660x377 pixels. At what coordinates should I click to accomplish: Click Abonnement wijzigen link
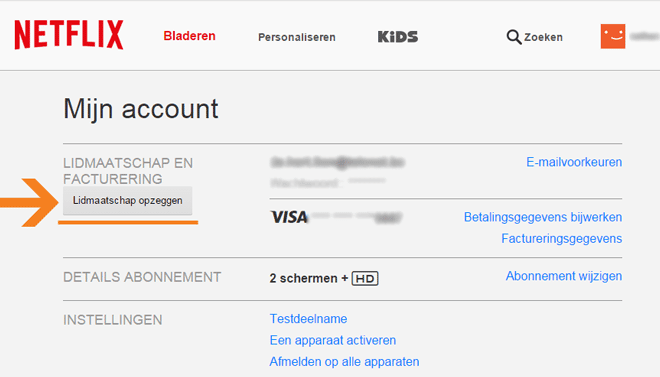click(564, 276)
